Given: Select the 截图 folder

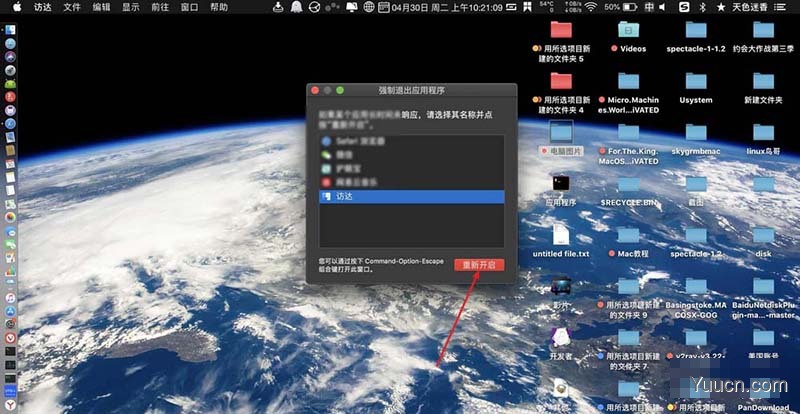Looking at the screenshot, I should click(696, 190).
